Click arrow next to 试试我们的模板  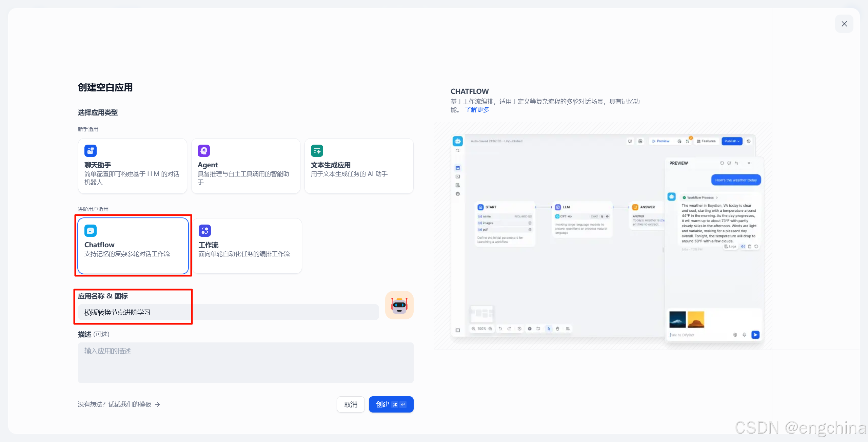[157, 404]
